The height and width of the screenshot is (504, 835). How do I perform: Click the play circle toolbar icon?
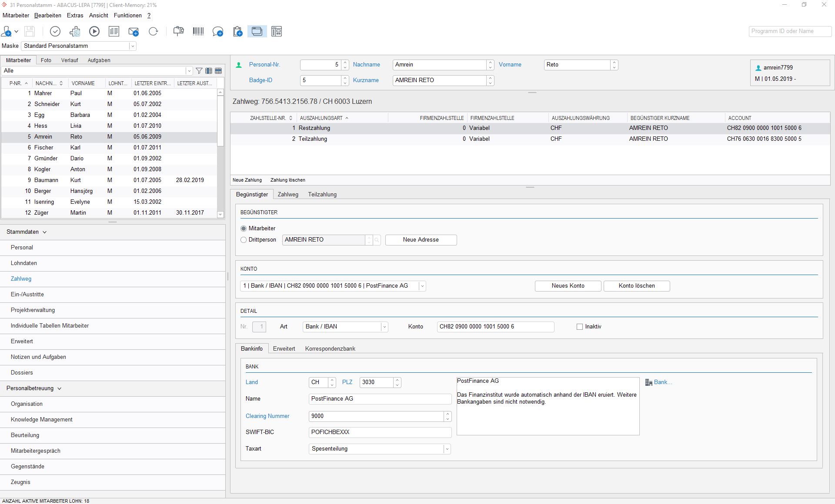(x=94, y=31)
